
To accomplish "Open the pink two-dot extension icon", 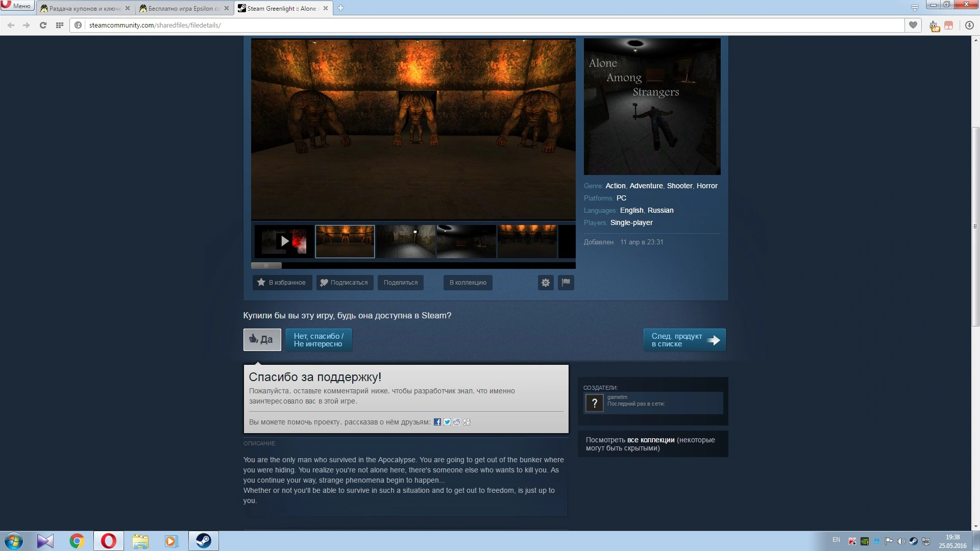I will 949,25.
